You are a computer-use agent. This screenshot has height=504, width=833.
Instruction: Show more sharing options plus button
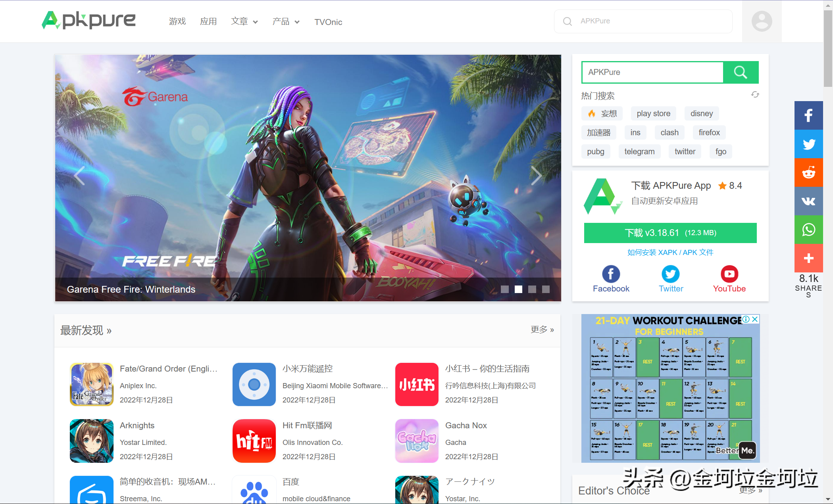808,259
